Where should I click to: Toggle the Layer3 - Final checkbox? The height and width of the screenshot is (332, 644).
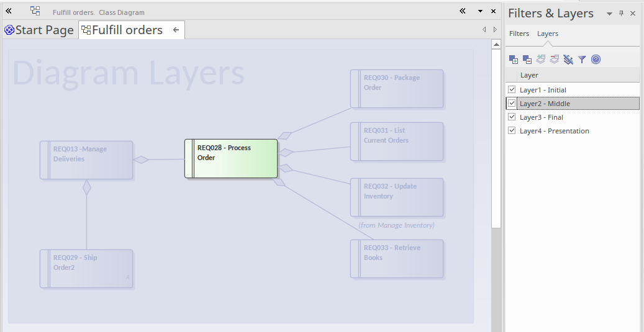click(512, 117)
